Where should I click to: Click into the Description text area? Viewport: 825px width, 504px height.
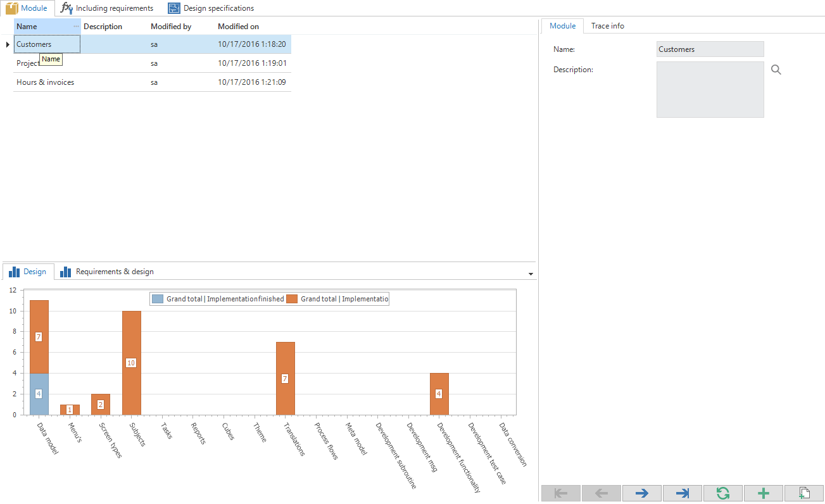tap(710, 89)
